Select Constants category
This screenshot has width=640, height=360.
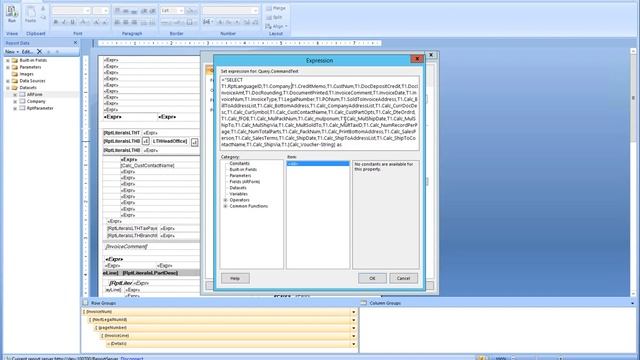239,163
